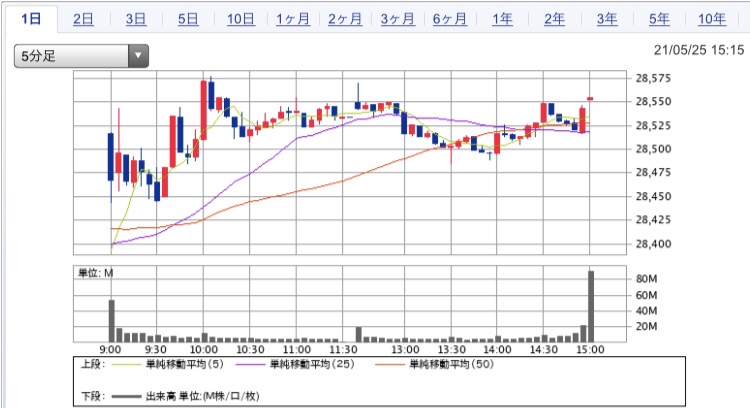Open the 2ヶ月 chart range
Viewport: 750px width, 408px height.
345,19
